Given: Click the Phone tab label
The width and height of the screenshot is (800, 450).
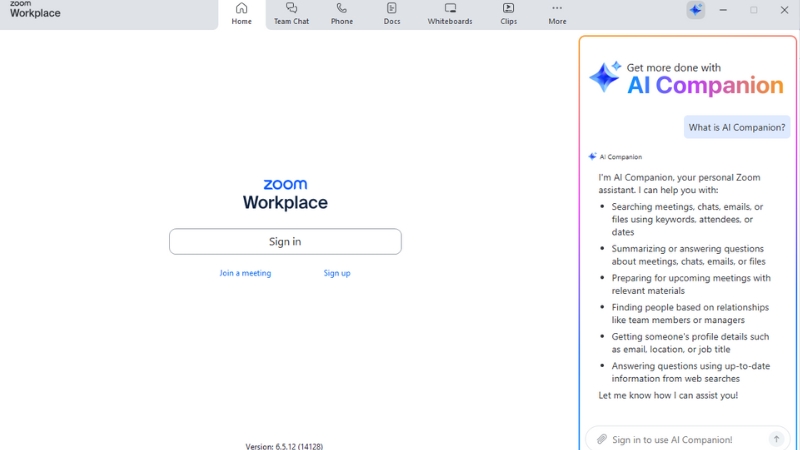Looking at the screenshot, I should [341, 21].
